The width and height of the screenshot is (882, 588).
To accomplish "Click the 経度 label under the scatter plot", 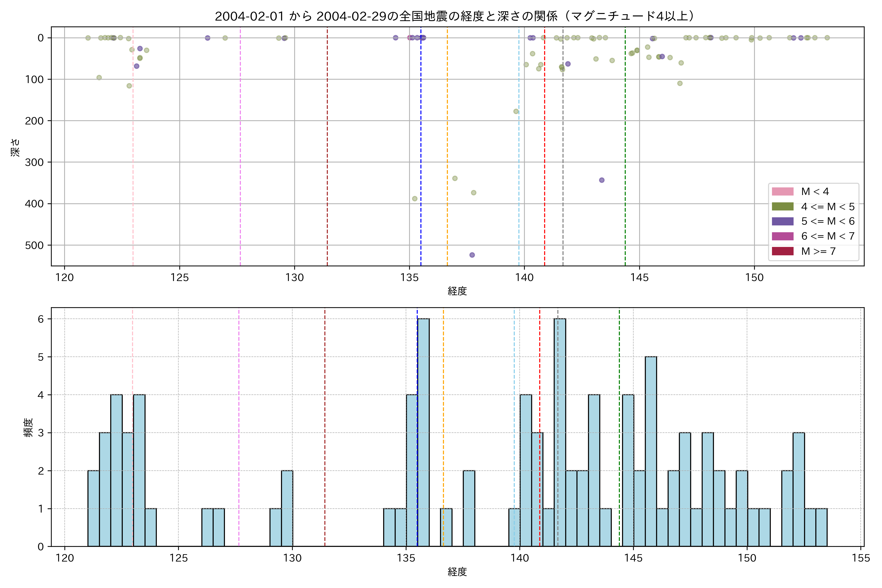I will 457,291.
